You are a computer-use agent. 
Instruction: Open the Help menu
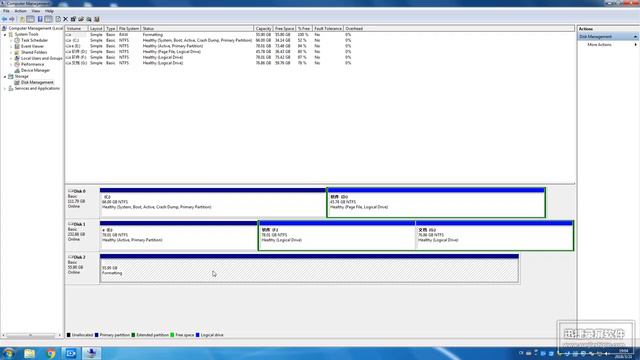coord(49,11)
